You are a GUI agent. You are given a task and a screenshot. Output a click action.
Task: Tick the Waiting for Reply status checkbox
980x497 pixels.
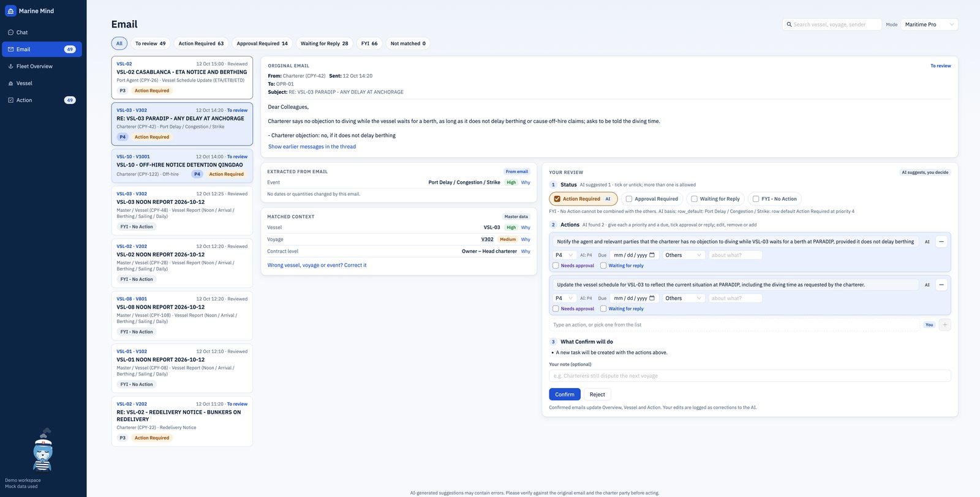point(694,199)
